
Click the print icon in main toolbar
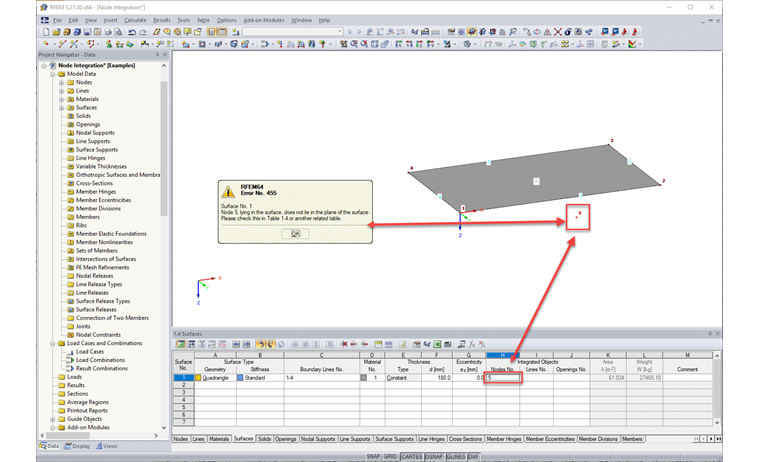pyautogui.click(x=108, y=32)
